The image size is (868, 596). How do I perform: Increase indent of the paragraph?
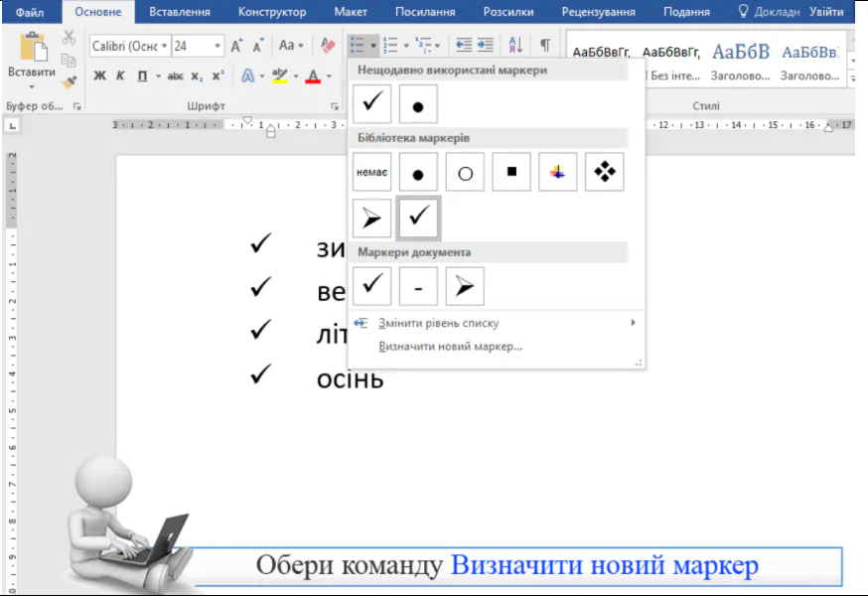coord(485,46)
